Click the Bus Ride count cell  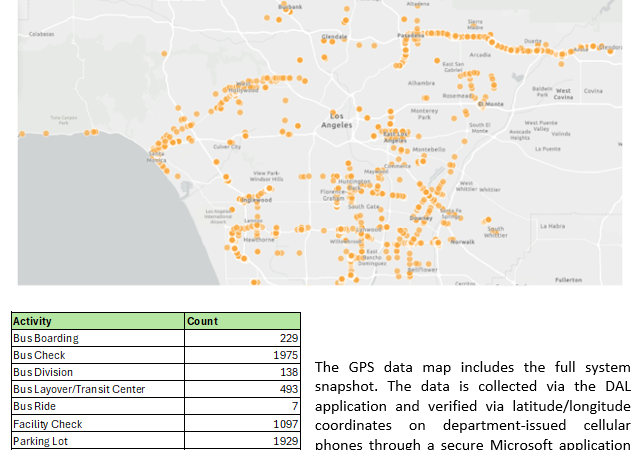pos(242,406)
